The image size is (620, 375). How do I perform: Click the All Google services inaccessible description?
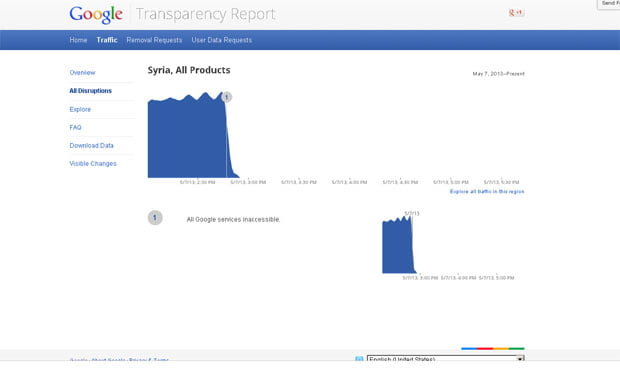pos(233,220)
